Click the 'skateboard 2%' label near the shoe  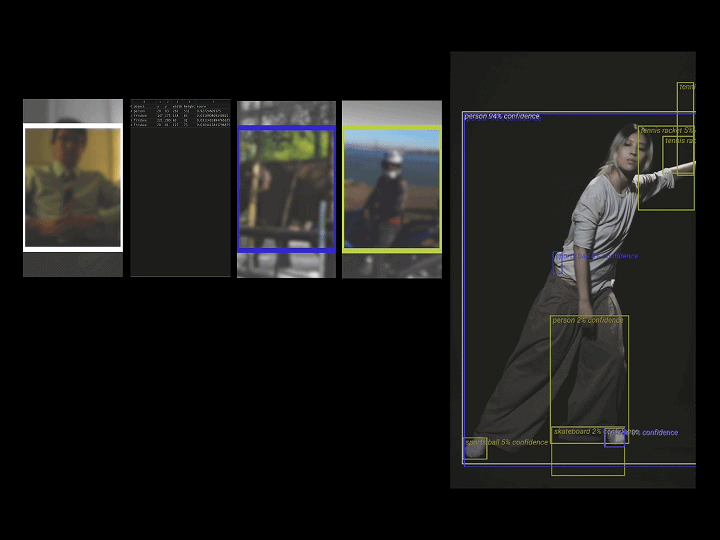coord(577,432)
